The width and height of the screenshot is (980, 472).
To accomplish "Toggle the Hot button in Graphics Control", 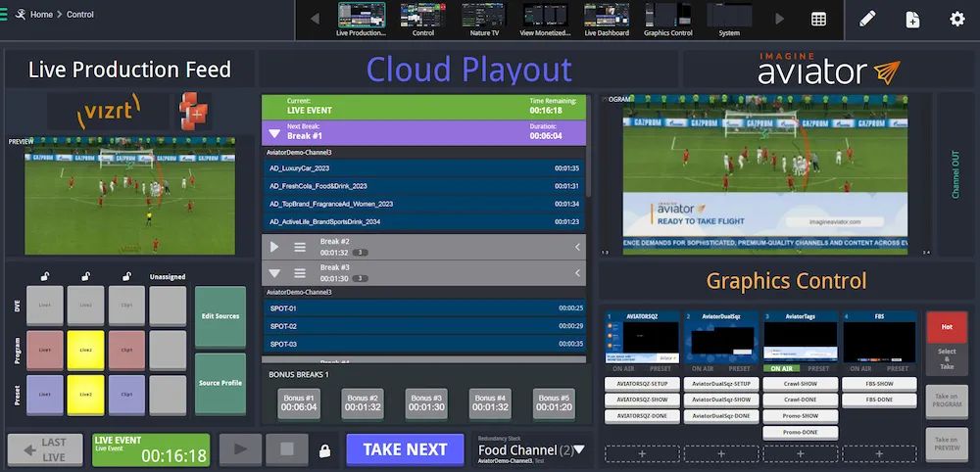I will pos(946,327).
